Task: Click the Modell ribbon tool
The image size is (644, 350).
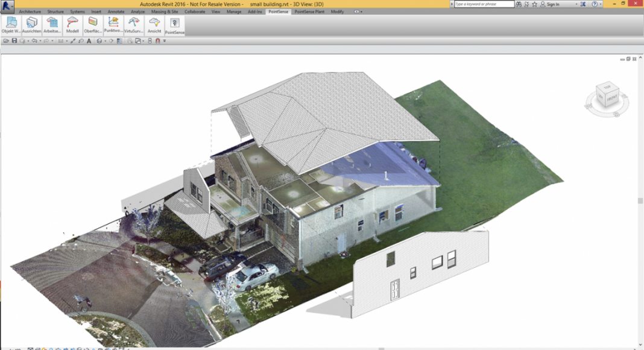Action: [x=72, y=25]
